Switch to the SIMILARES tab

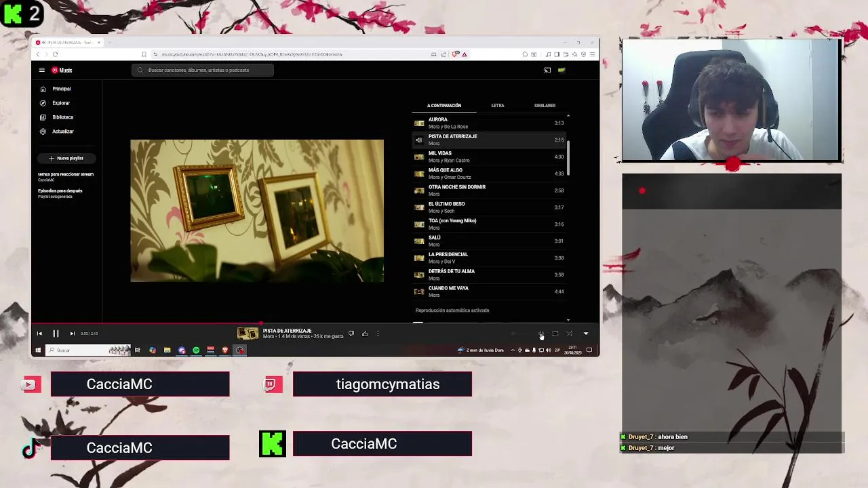tap(545, 106)
